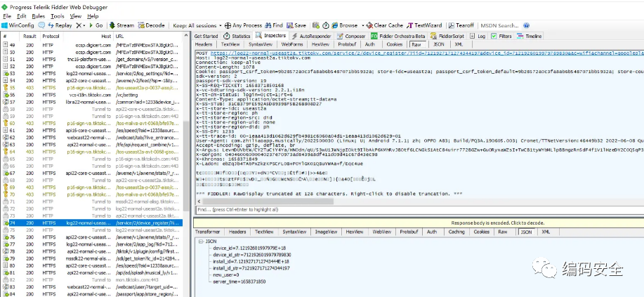The width and height of the screenshot is (644, 297).
Task: Open the TextWizard tool
Action: point(424,25)
